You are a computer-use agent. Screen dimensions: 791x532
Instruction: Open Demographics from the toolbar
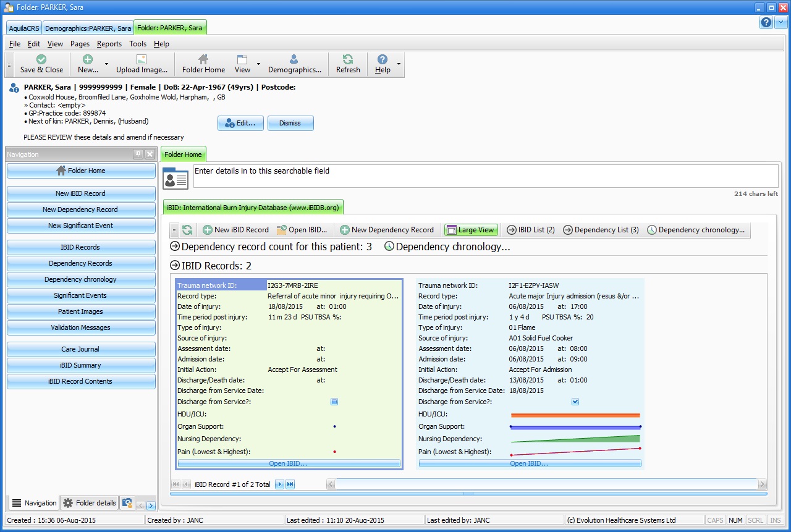tap(294, 60)
